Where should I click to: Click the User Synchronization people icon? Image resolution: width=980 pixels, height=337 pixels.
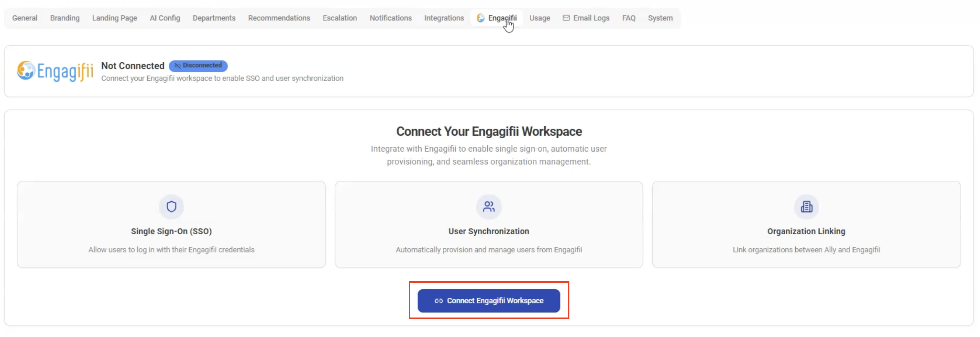point(488,207)
